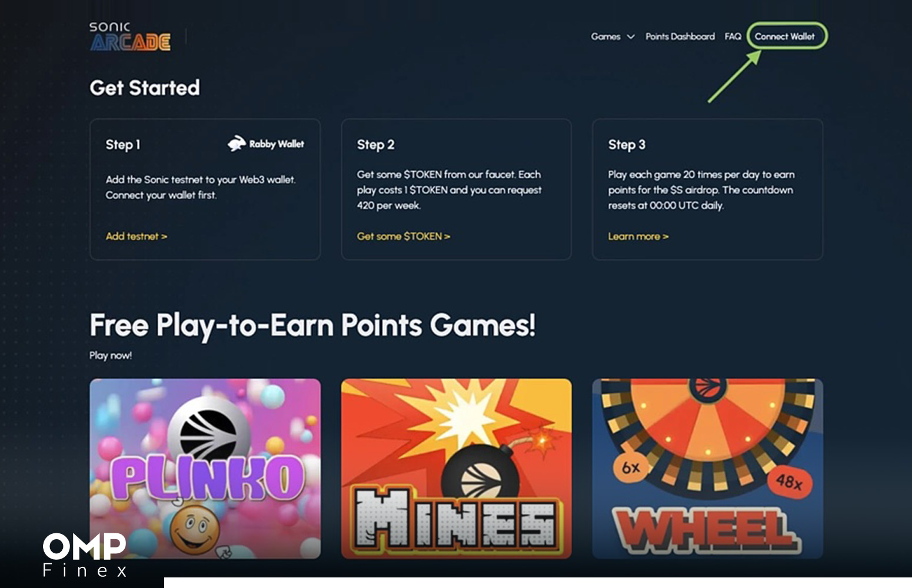This screenshot has height=588, width=912.
Task: Open the Plinko game thumbnail
Action: coord(205,469)
